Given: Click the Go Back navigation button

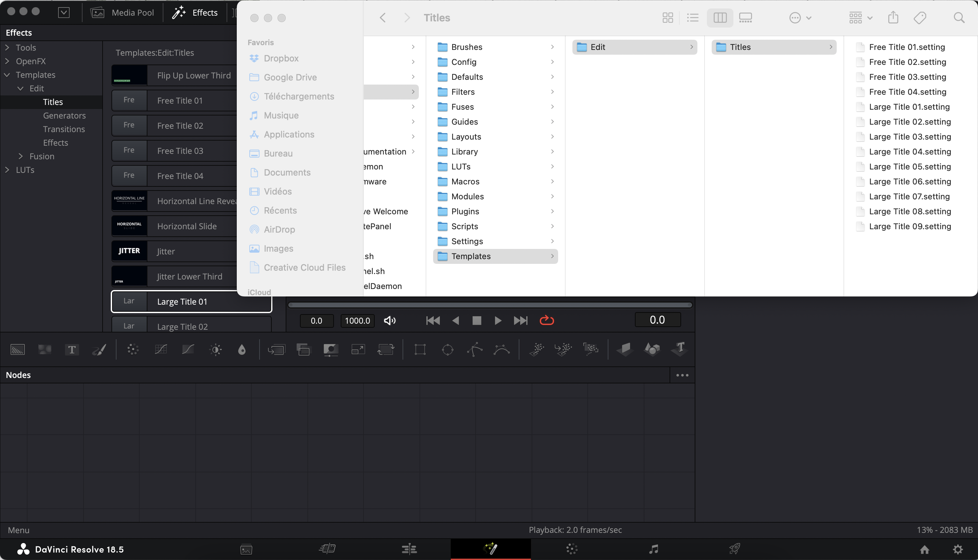Looking at the screenshot, I should [382, 17].
